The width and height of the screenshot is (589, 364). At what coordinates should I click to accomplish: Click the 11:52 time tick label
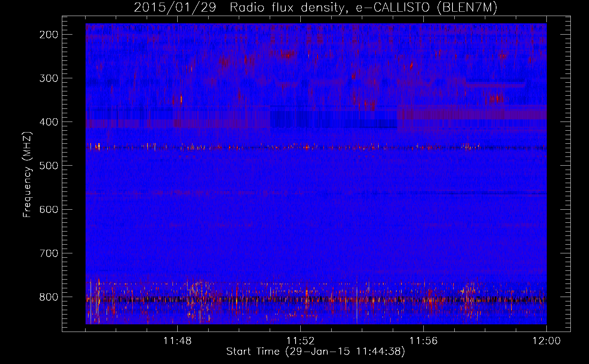tap(300, 341)
